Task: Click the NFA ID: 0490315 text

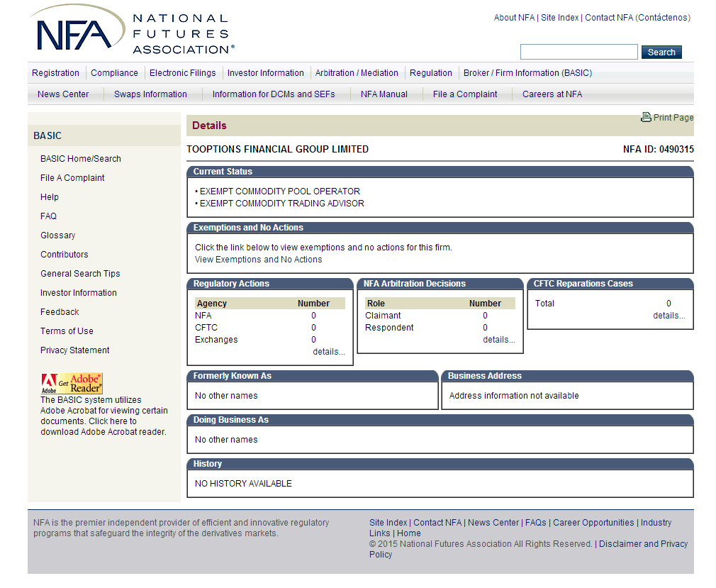Action: tap(659, 150)
